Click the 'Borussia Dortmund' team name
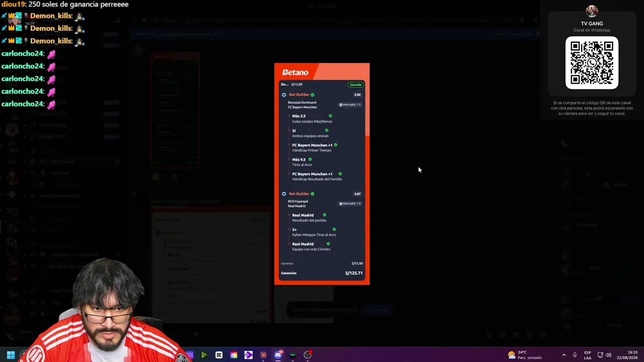This screenshot has width=644, height=362. [302, 102]
